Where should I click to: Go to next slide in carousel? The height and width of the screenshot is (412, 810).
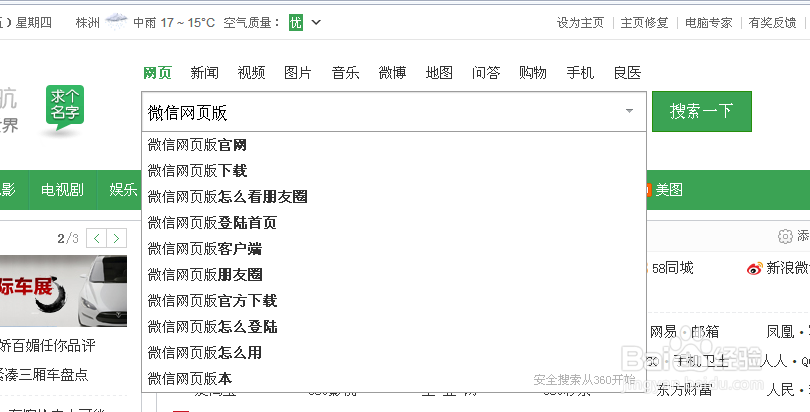click(x=116, y=238)
